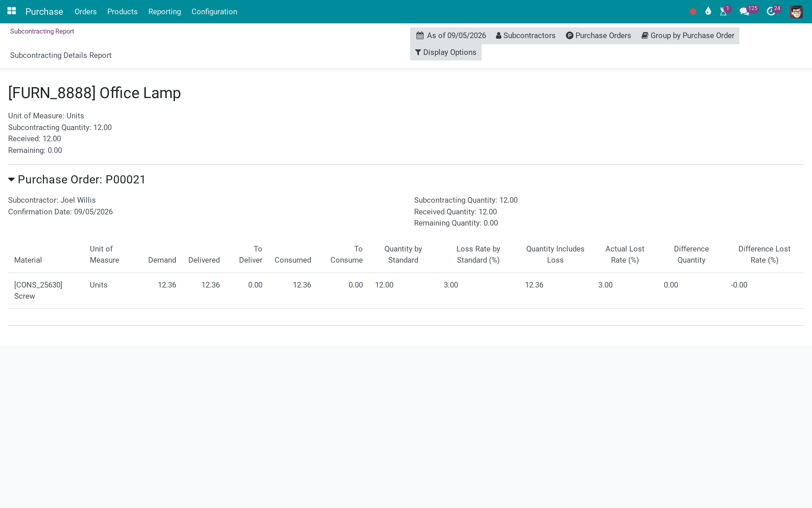Click Loss Rate by Standard (%) header
The height and width of the screenshot is (508, 812).
coord(478,254)
